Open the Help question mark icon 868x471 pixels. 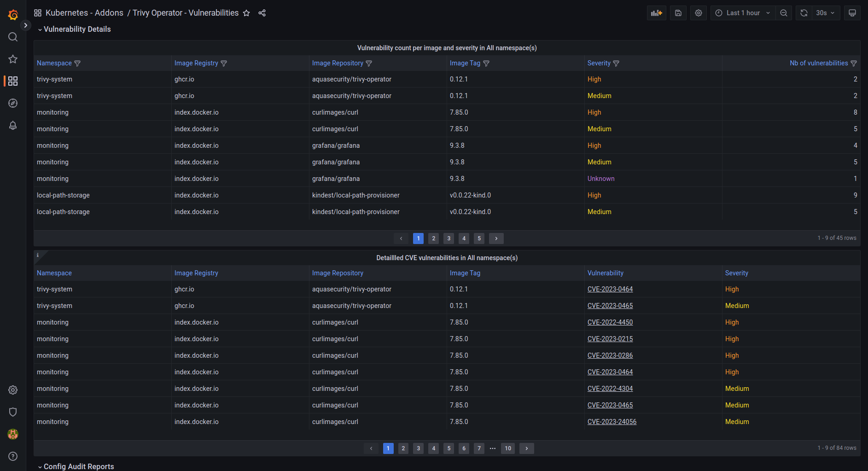[x=13, y=456]
